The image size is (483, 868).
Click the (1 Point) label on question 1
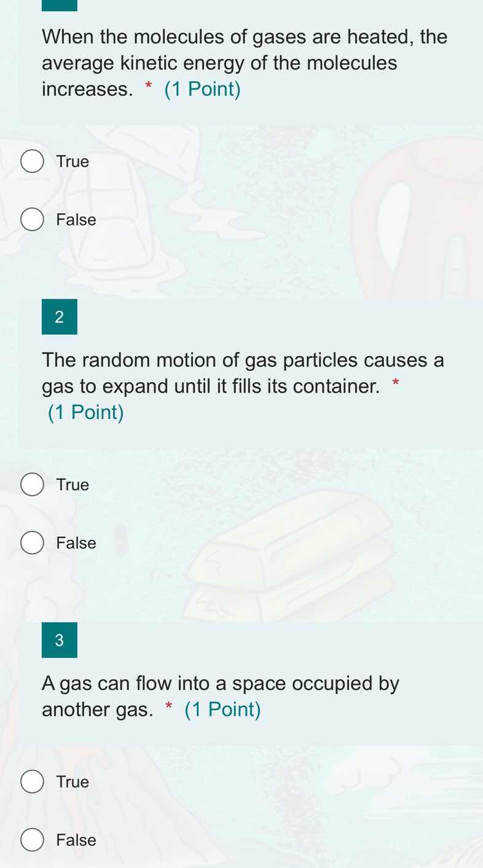click(203, 89)
